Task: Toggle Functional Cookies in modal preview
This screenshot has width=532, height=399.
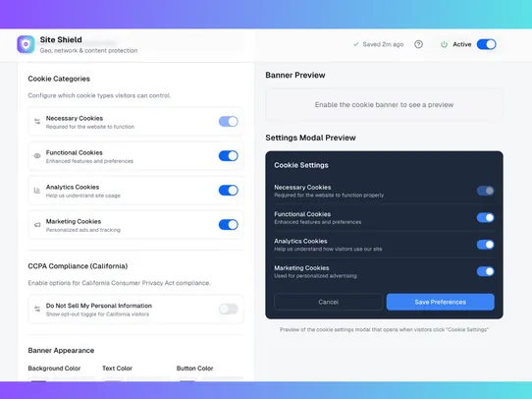Action: tap(486, 217)
